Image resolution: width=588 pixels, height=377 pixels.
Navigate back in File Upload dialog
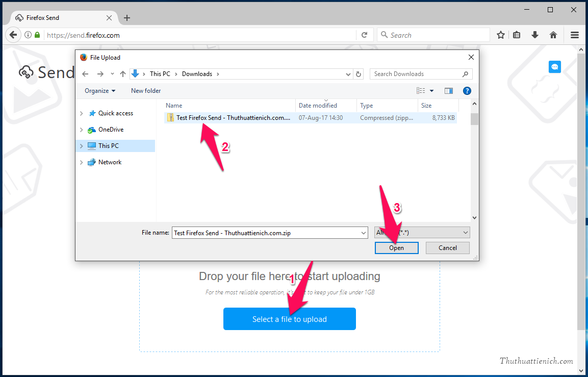pyautogui.click(x=85, y=74)
